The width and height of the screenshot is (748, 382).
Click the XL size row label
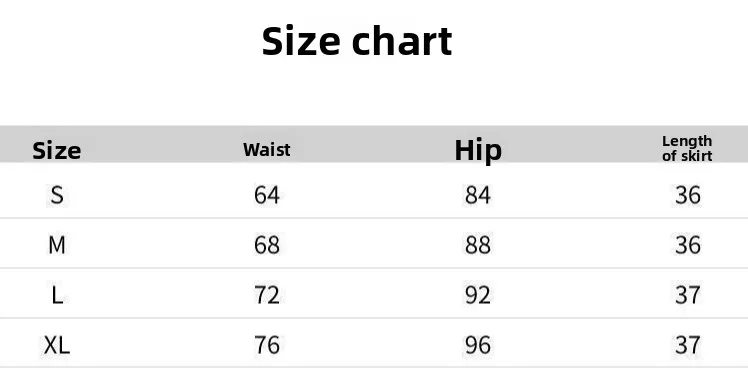57,345
